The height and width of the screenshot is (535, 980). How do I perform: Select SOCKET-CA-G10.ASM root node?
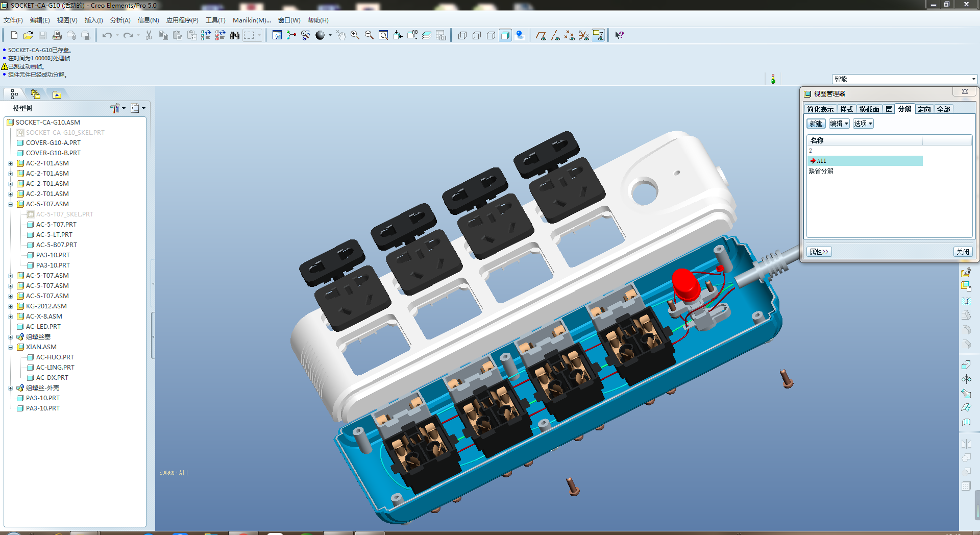click(48, 123)
